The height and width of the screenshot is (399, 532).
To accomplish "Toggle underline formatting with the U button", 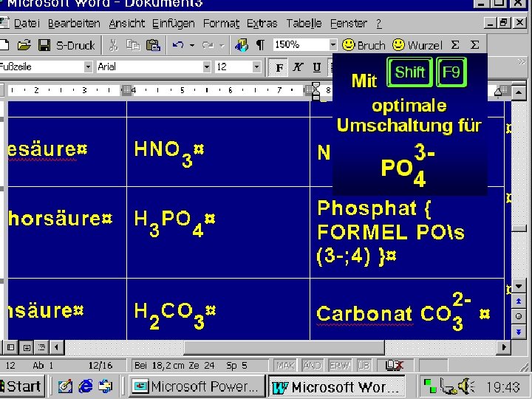I will coord(316,67).
